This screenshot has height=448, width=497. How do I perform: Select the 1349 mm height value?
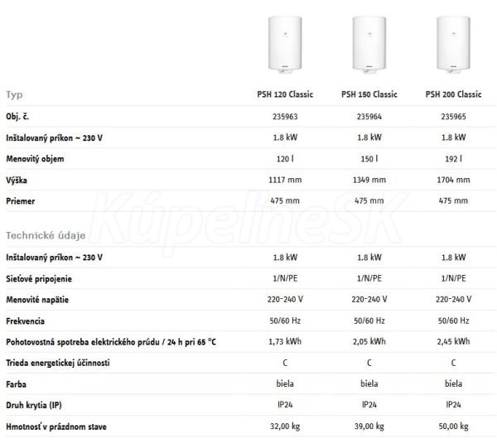click(x=369, y=180)
